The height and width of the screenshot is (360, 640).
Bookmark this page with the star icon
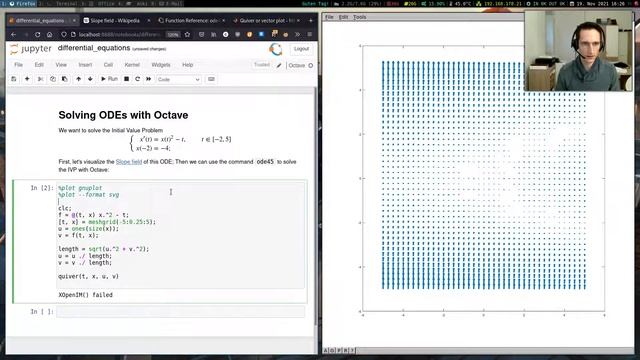187,35
